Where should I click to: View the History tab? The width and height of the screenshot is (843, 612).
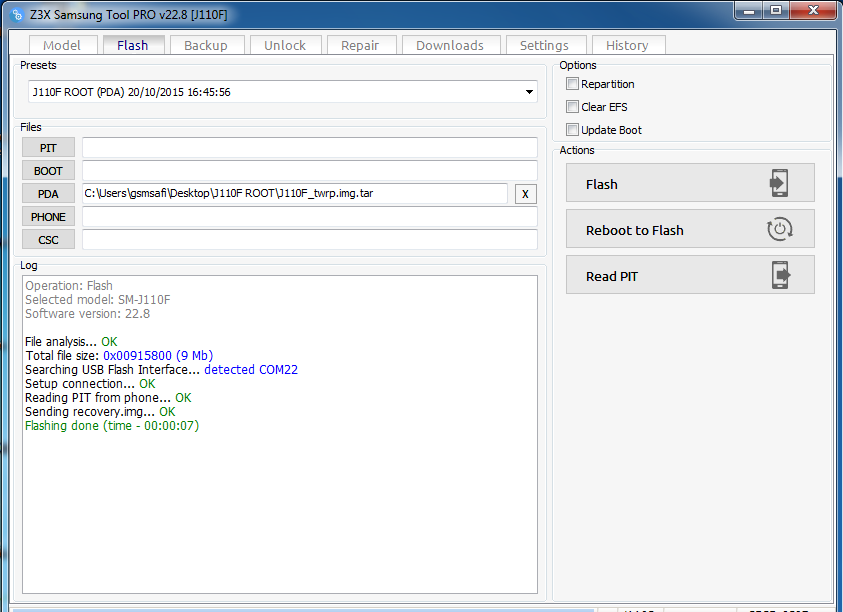click(x=628, y=45)
